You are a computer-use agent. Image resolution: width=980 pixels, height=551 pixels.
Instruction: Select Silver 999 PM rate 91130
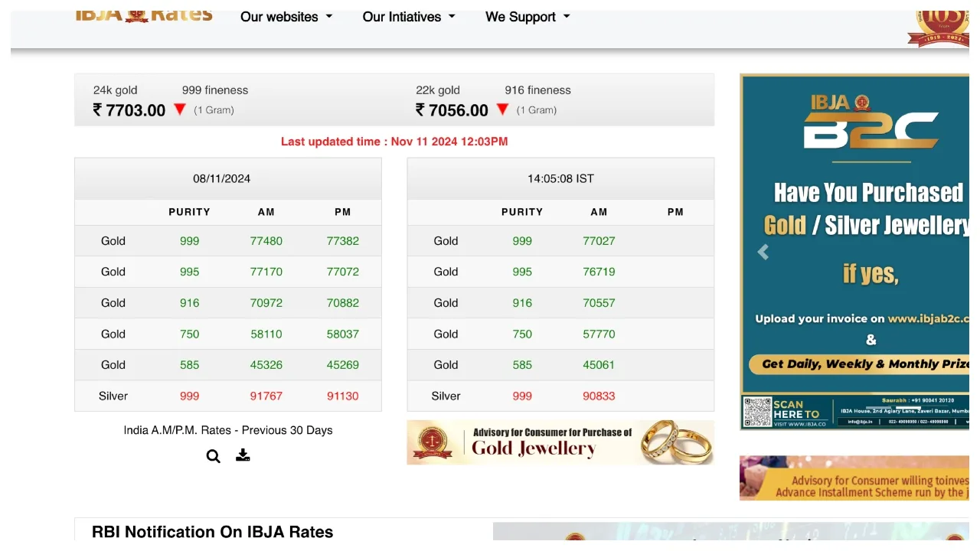coord(343,396)
